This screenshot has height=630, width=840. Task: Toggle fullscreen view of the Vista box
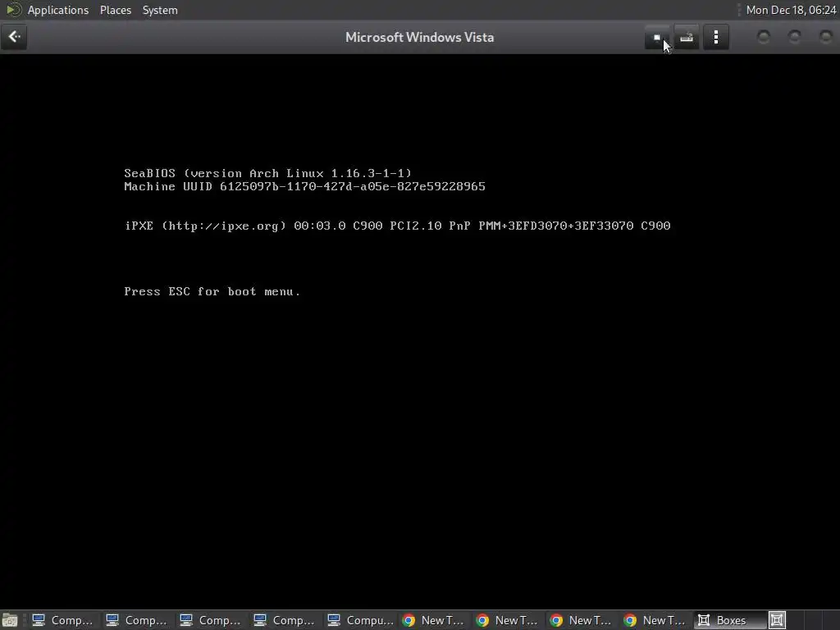click(x=657, y=37)
